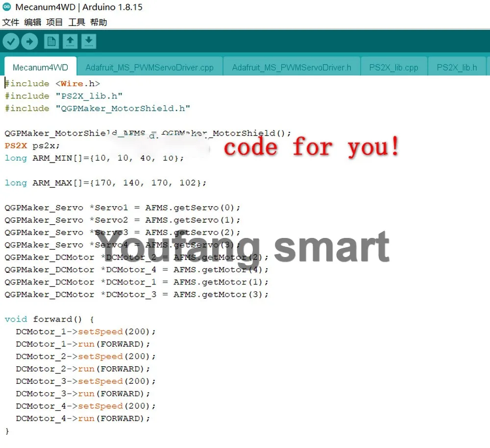The height and width of the screenshot is (448, 490).
Task: Click the '*DCMotor_3 = AFMS.getMotor(3);' line
Action: 137,294
